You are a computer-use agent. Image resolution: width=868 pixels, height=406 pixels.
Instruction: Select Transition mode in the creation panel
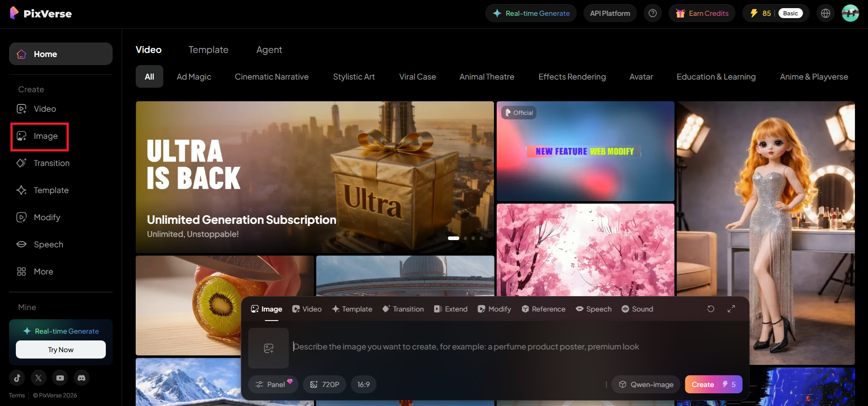pyautogui.click(x=403, y=309)
